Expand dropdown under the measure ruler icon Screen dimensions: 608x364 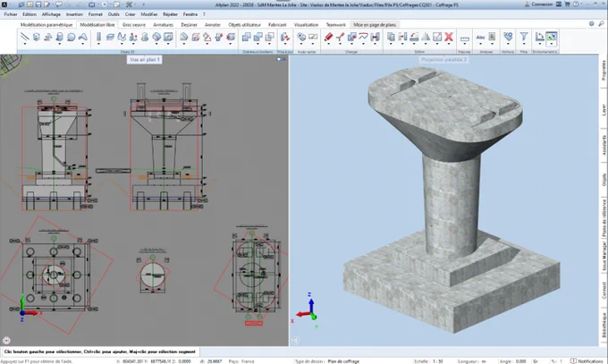click(464, 44)
